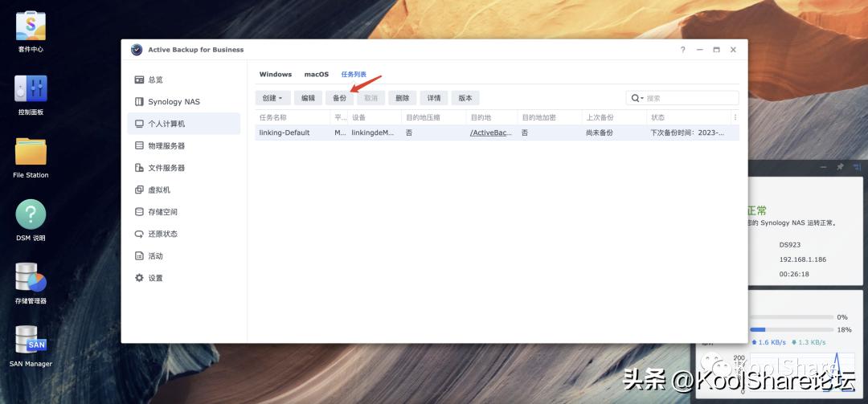Screen dimensions: 868x404
Task: Click the 设备 column header
Action: 375,117
